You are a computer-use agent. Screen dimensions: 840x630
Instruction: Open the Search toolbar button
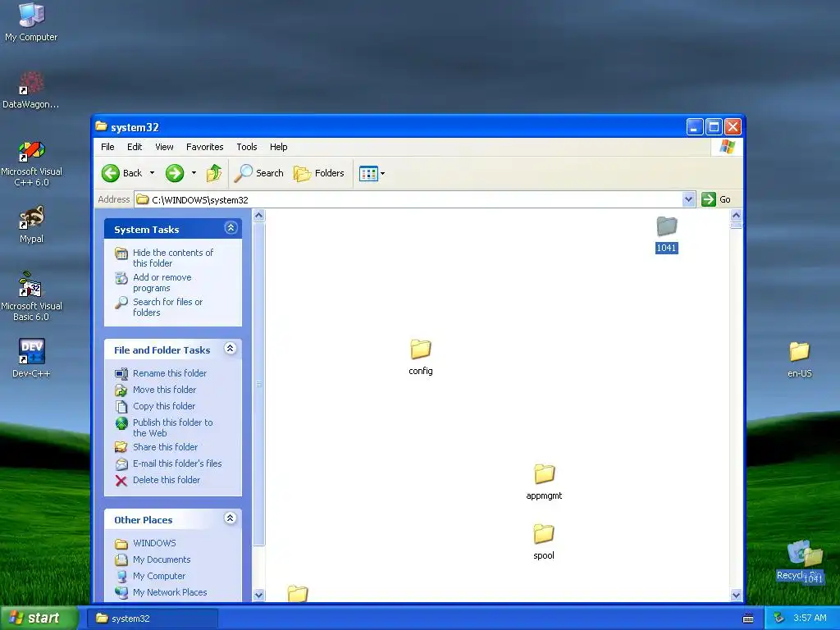pyautogui.click(x=258, y=173)
